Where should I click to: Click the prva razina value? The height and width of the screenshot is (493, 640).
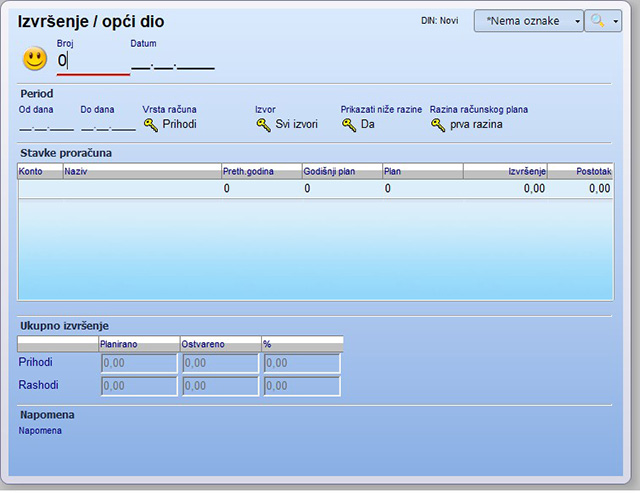[x=476, y=124]
